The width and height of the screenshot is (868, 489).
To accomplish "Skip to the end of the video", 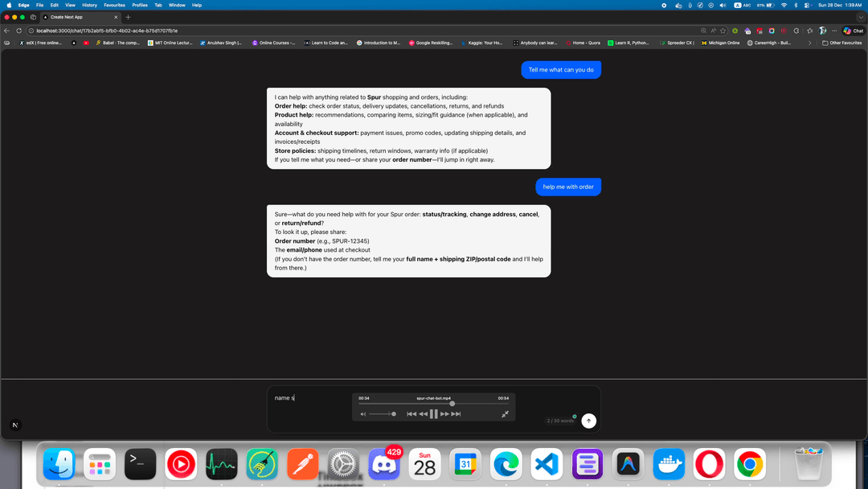I will (x=456, y=413).
